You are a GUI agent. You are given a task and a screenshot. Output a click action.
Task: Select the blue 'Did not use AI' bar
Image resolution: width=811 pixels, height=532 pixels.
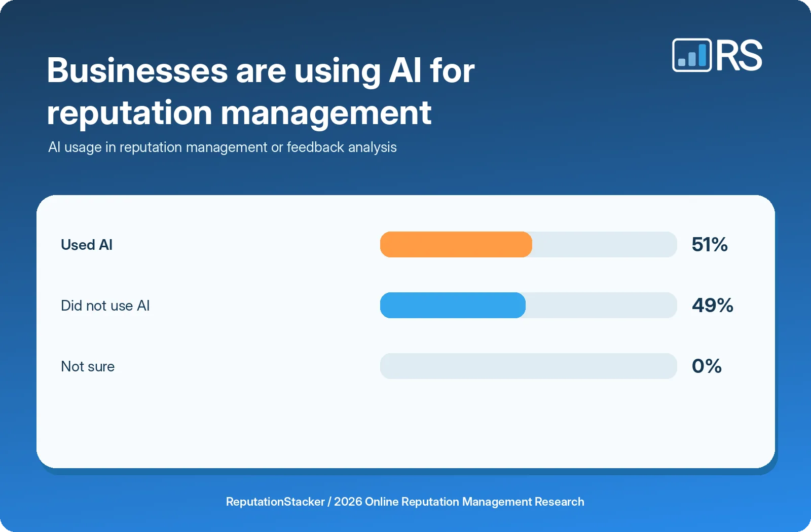click(453, 306)
